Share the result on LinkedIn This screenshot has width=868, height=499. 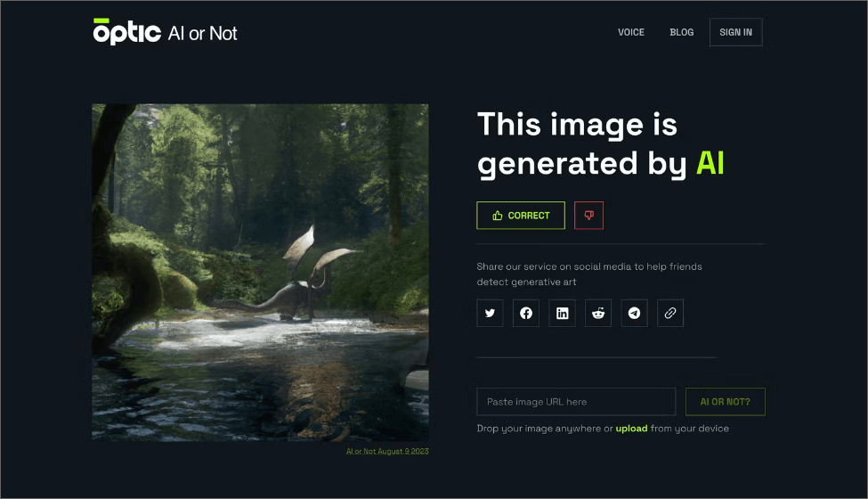562,313
